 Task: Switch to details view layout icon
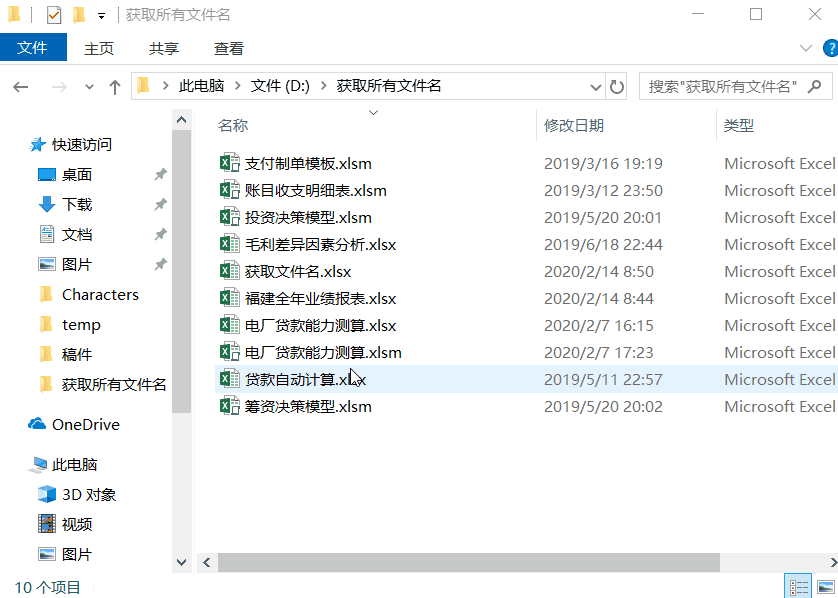798,587
